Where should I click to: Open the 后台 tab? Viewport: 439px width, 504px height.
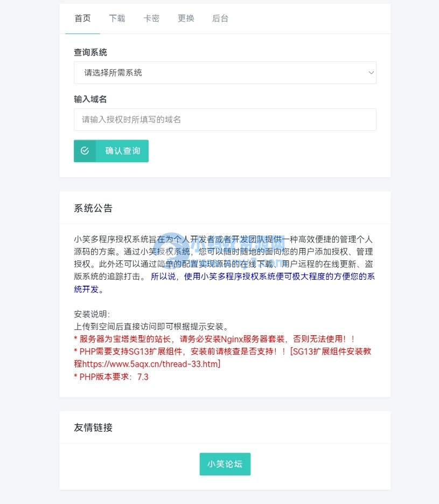pos(220,18)
